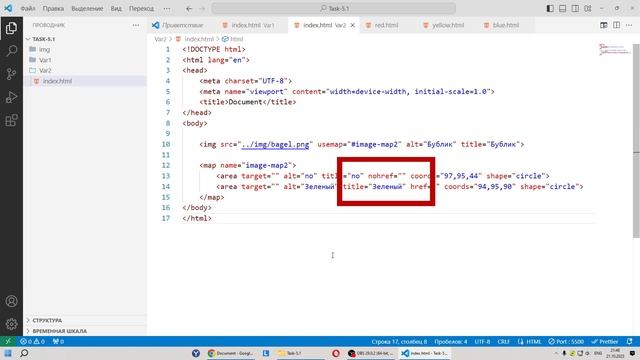Screen dimensions: 640x360
Task: Expand the Var1 folder
Action: point(85,60)
